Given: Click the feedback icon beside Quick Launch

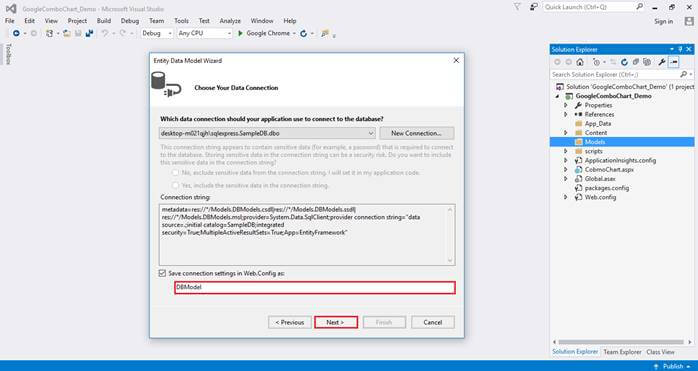Looking at the screenshot, I should 533,7.
